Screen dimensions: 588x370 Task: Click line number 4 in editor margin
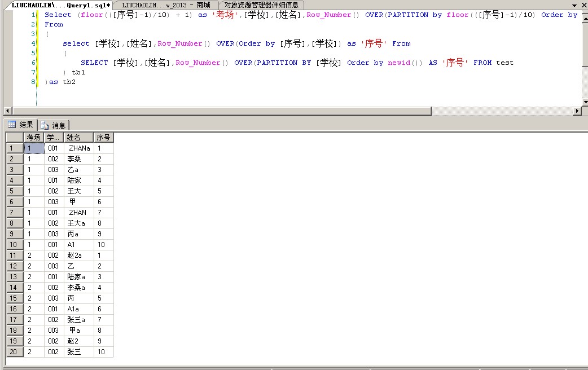33,43
